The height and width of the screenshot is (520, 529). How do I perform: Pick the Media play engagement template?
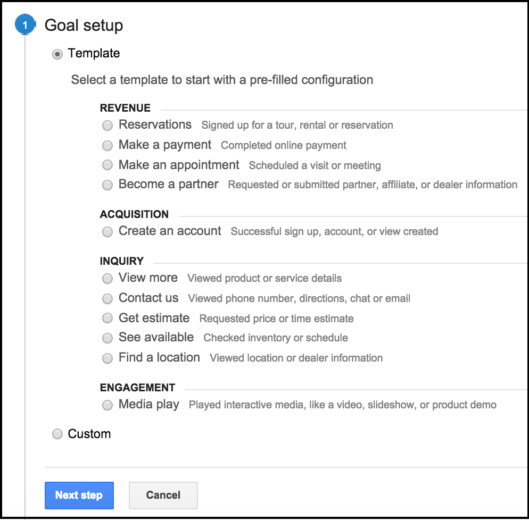107,405
